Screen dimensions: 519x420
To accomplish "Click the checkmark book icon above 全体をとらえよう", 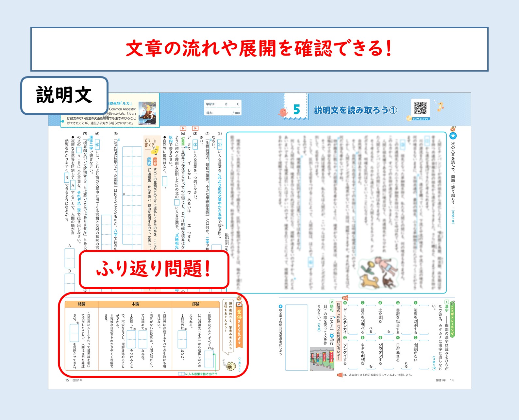I will (x=239, y=304).
